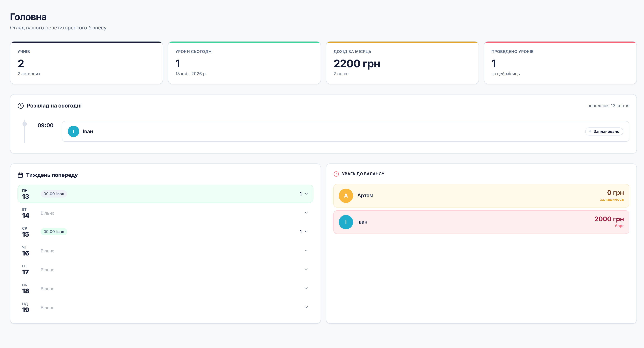Click the timeline dot next to 09:00

[x=24, y=124]
